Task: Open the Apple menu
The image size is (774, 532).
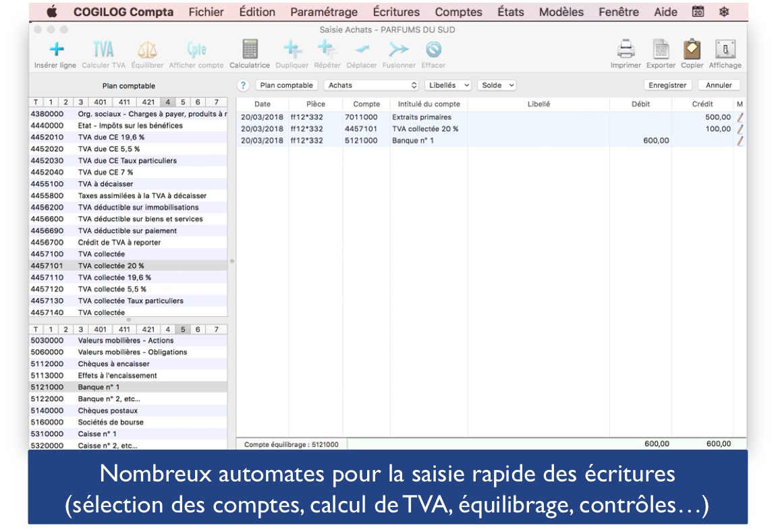Action: (x=52, y=12)
